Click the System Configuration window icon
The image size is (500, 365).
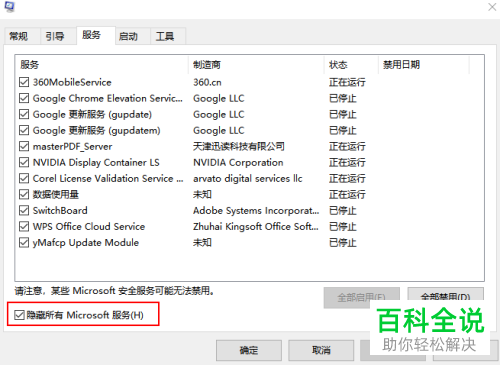pyautogui.click(x=9, y=7)
